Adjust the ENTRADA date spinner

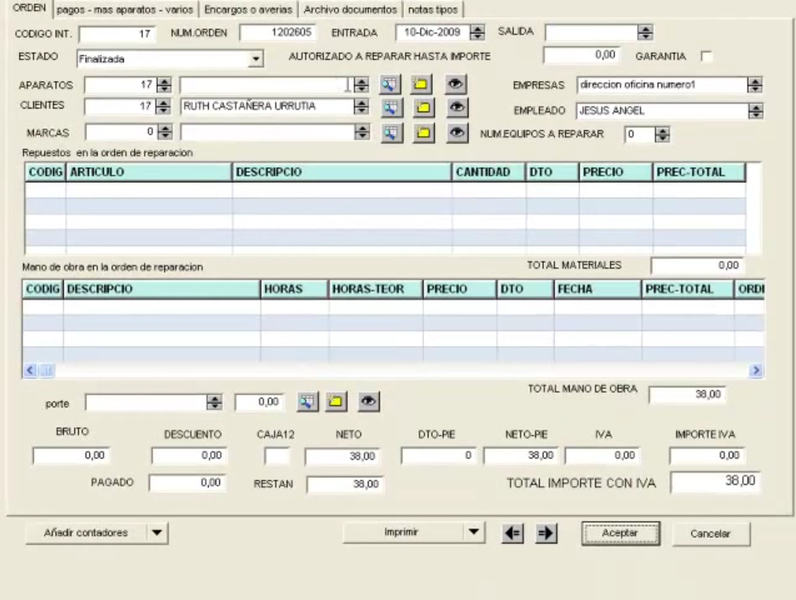(x=477, y=33)
